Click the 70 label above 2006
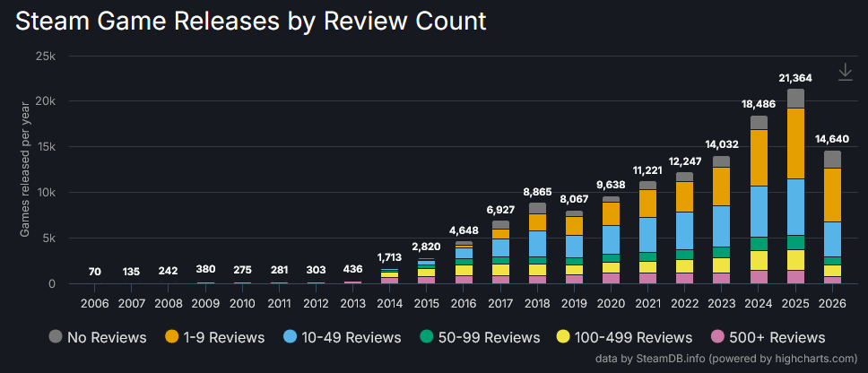This screenshot has width=868, height=373. tap(95, 272)
